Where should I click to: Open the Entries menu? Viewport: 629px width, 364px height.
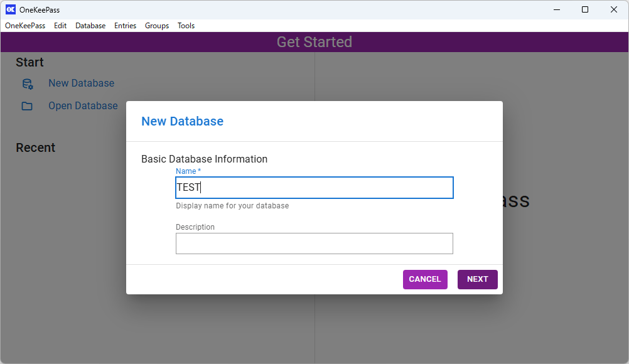pos(125,26)
